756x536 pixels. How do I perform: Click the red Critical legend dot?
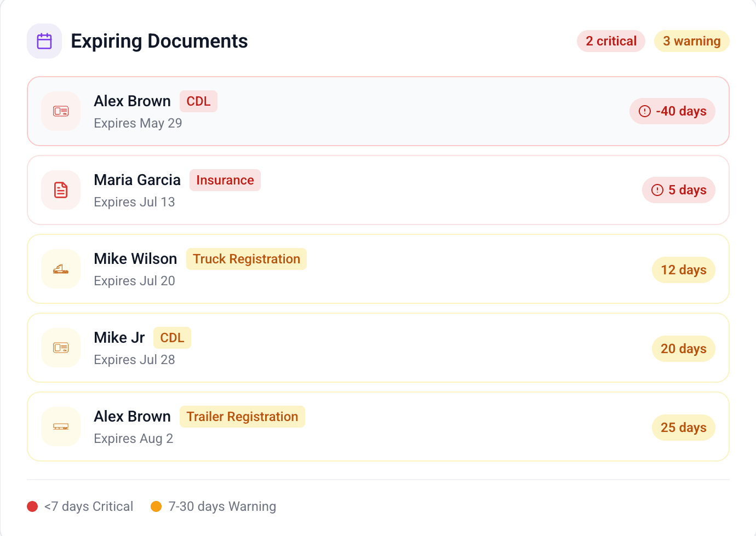(32, 506)
